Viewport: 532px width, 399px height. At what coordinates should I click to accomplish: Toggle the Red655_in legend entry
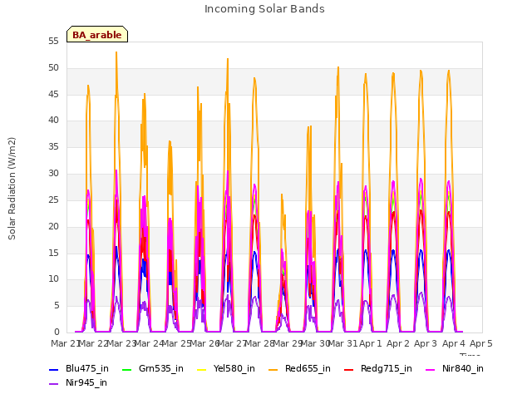coord(299,369)
